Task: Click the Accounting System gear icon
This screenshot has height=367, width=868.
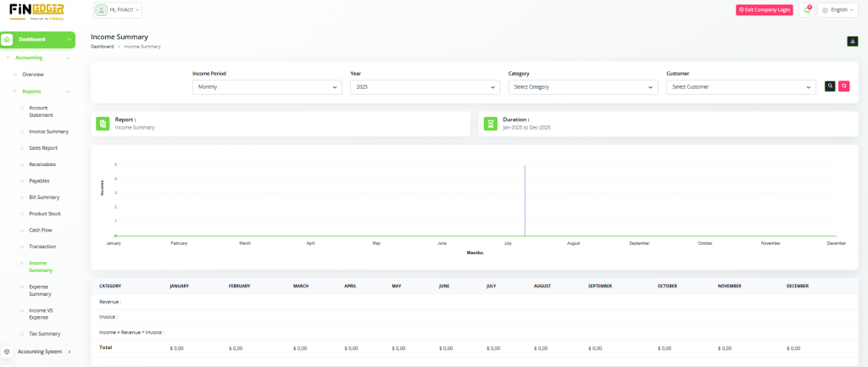Action: point(7,351)
